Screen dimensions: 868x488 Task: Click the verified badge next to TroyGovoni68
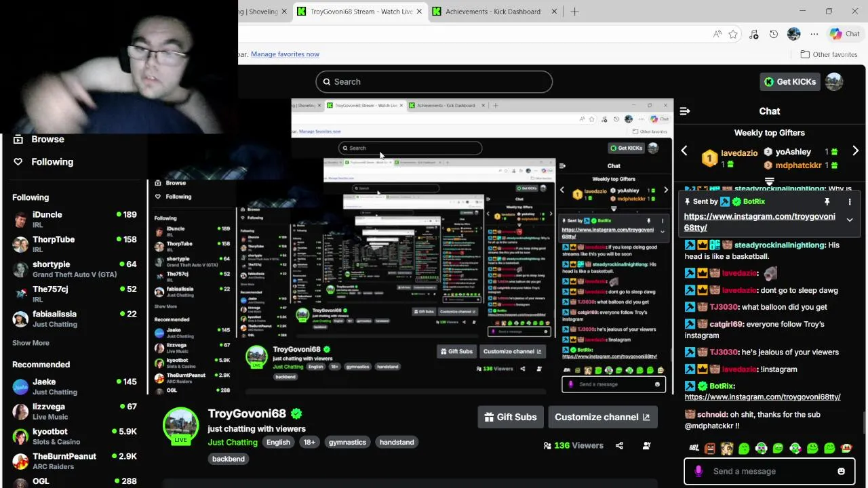tap(296, 413)
